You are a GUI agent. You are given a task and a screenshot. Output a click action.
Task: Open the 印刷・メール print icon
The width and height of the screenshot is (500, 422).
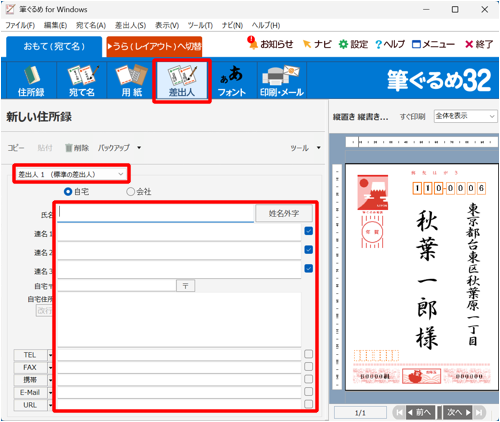click(282, 80)
